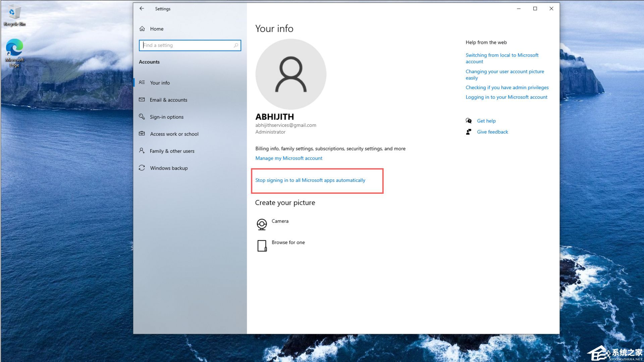The image size is (644, 362).
Task: Open Microsoft Edge desktop shortcut
Action: click(14, 49)
